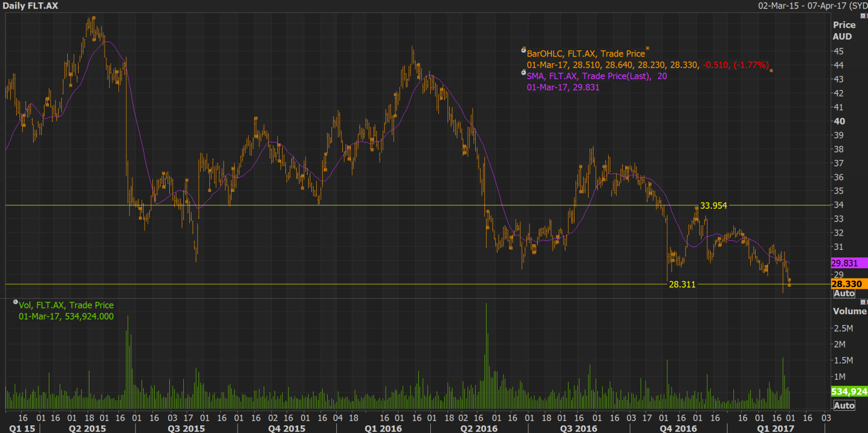The width and height of the screenshot is (868, 433).
Task: Click the green 534,924 volume tag
Action: pos(849,391)
